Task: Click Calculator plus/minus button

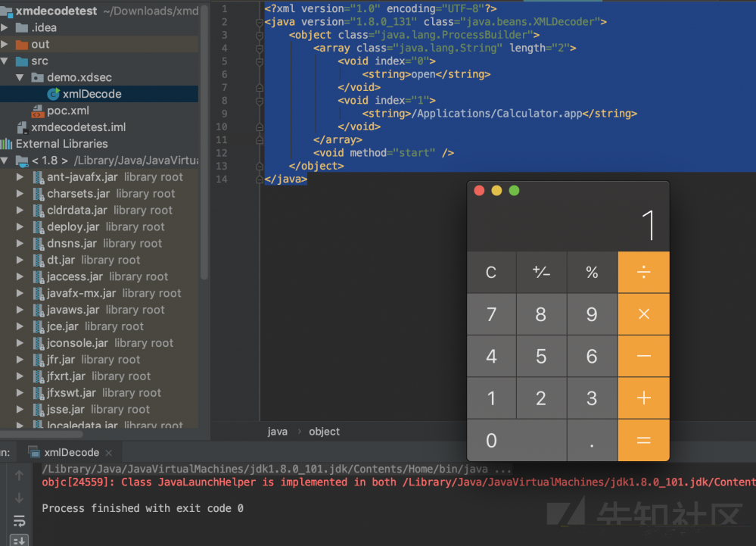Action: (541, 272)
